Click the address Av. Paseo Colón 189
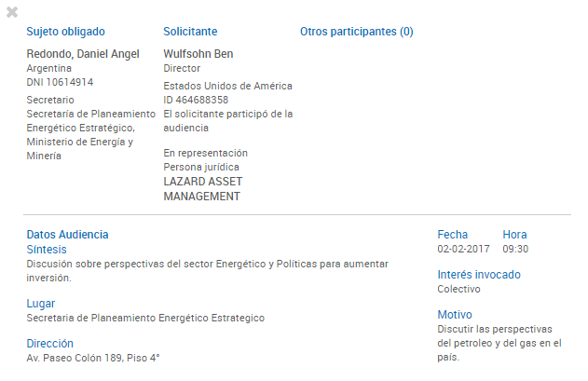Screen dimensions: 588x381 93,358
